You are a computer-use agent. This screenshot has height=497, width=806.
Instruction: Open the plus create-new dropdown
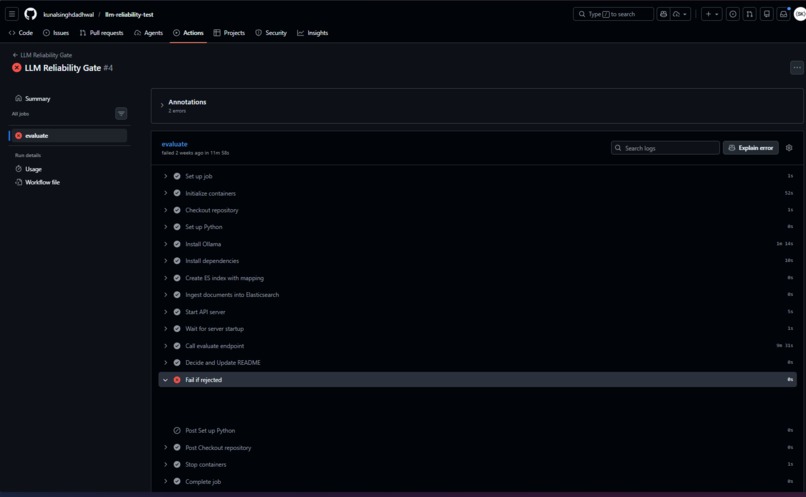pos(711,14)
